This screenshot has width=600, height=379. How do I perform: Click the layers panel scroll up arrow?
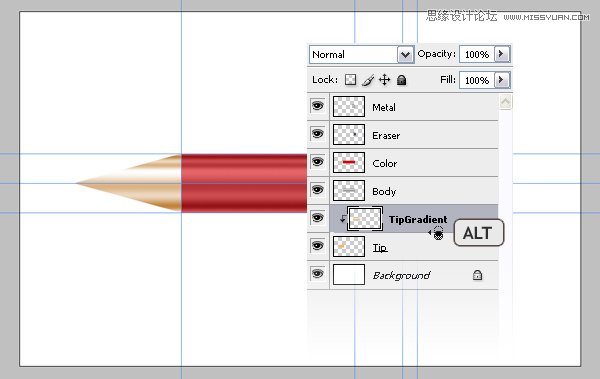pos(505,102)
